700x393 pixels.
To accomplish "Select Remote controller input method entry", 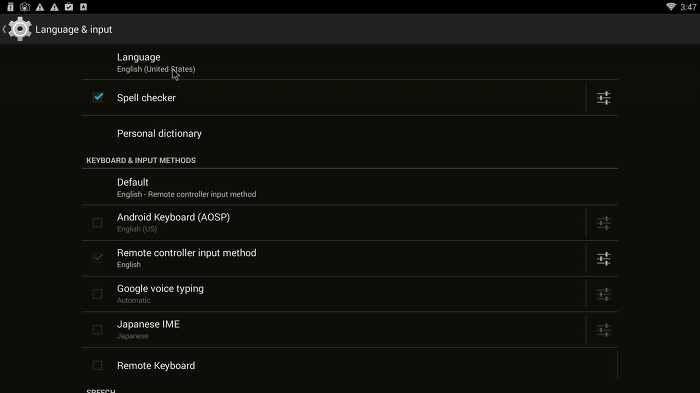I will [333, 259].
